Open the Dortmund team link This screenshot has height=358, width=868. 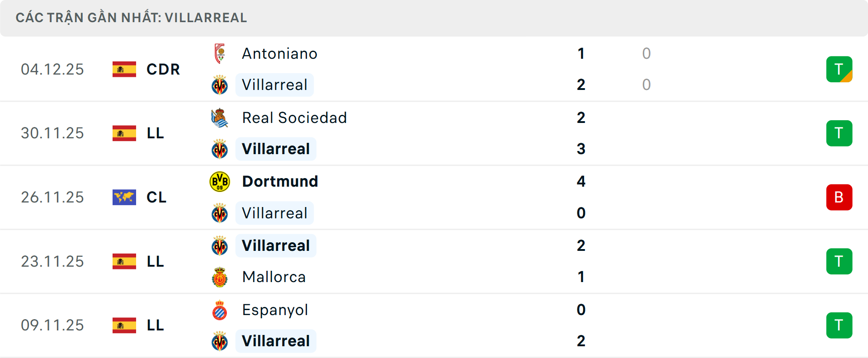pos(280,182)
